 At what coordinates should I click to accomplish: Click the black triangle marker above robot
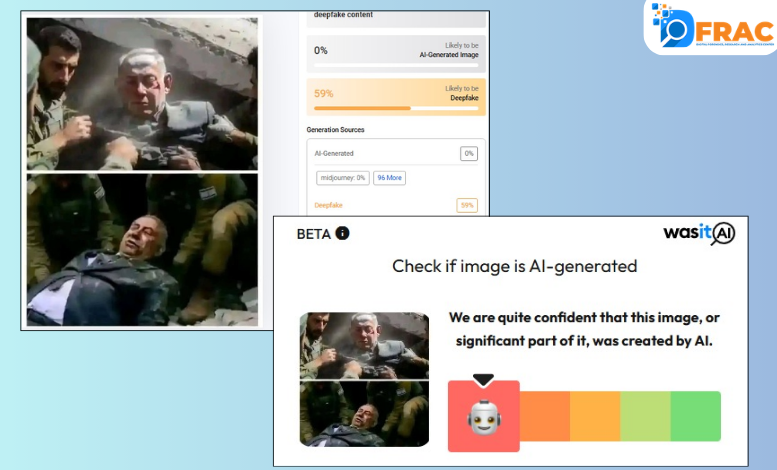point(483,380)
